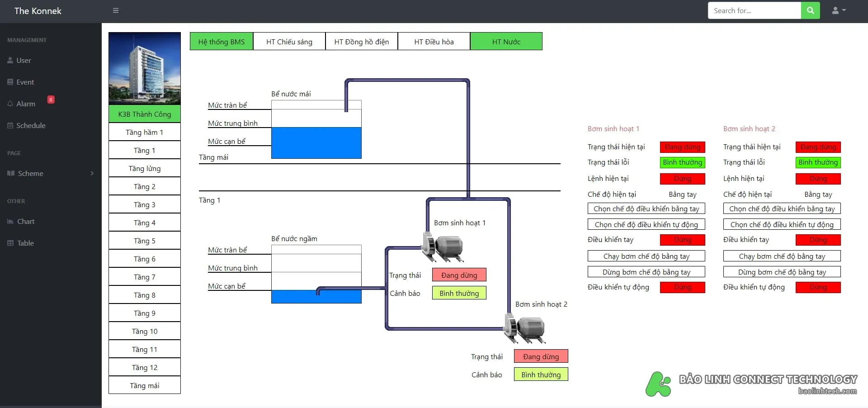Toggle the sidebar hamburger menu
This screenshot has width=868, height=408.
(x=116, y=10)
